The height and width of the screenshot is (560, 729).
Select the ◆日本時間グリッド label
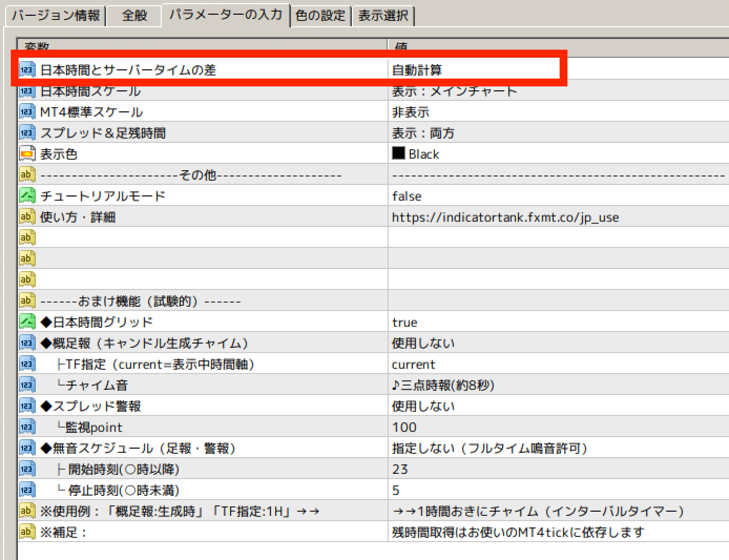(97, 322)
